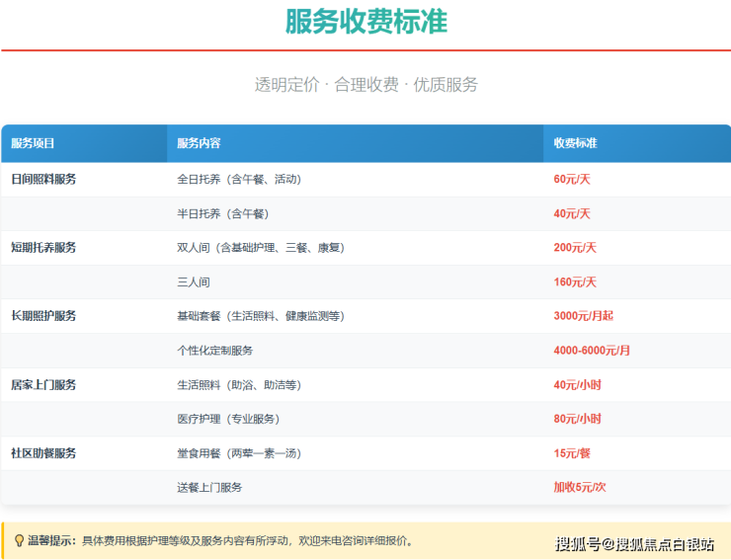The height and width of the screenshot is (560, 731).
Task: Click the 服务收费标准 page title
Action: coord(365,22)
